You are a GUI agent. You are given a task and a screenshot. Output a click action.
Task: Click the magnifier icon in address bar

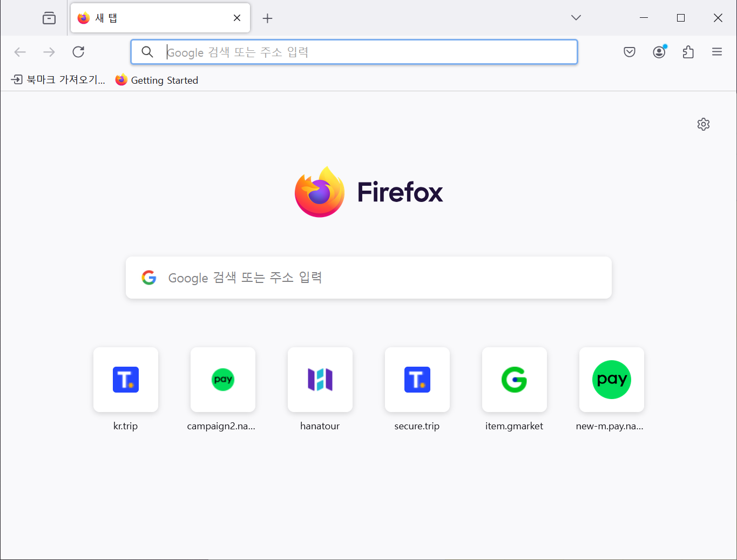147,52
